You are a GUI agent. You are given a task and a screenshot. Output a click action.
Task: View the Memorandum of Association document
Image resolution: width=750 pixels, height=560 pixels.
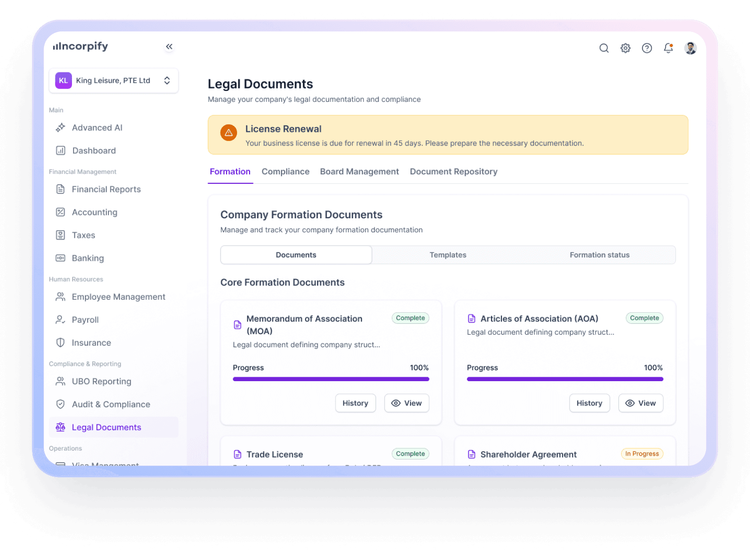(406, 403)
